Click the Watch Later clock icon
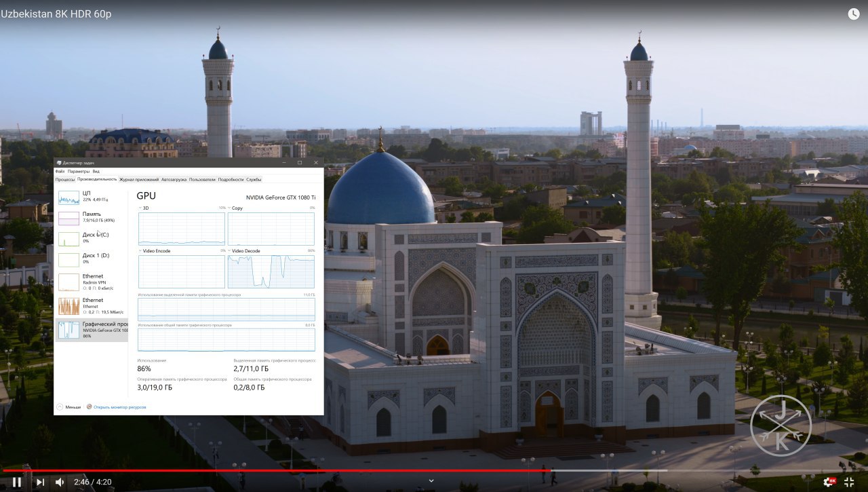Viewport: 868px width, 492px height. coord(854,14)
